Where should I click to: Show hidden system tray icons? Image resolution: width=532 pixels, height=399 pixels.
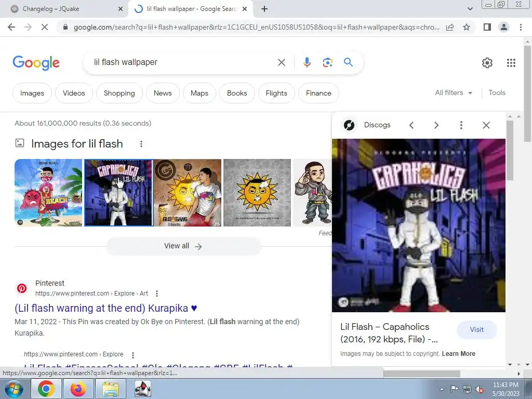point(442,389)
